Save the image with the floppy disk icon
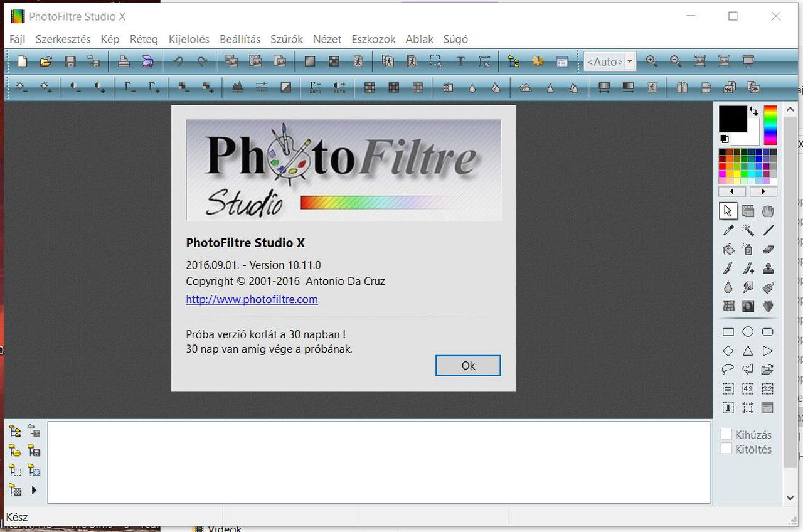 coord(70,61)
